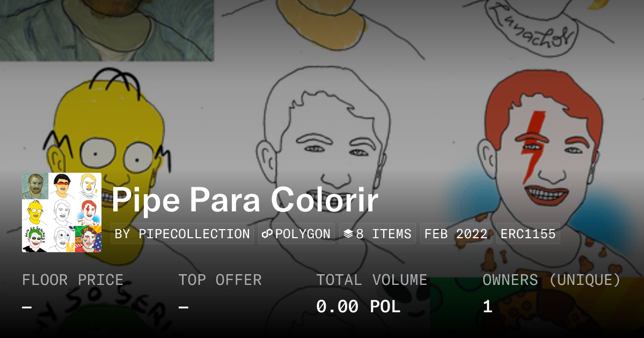The image size is (644, 338).
Task: Select the unique owners count of 1
Action: [487, 307]
